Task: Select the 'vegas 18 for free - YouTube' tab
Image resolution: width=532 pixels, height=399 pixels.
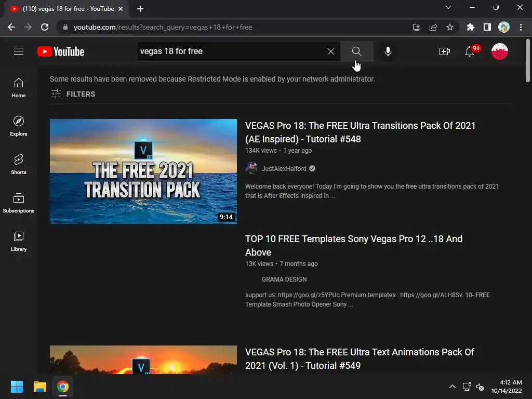Action: coord(66,9)
